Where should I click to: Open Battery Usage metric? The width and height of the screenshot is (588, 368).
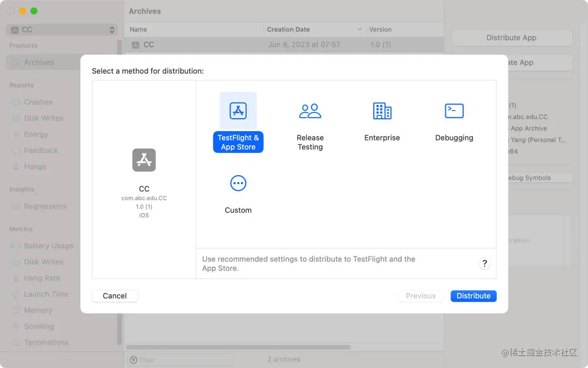[x=49, y=246]
